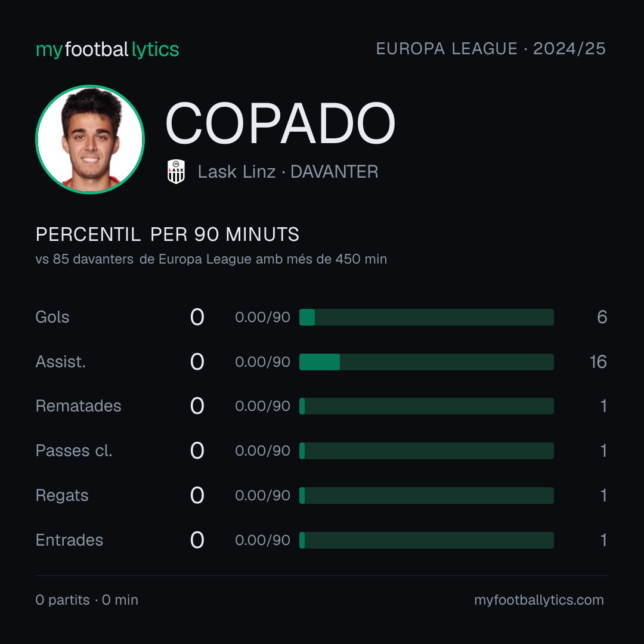The image size is (644, 644).
Task: Open the myfootballytics.com footer link
Action: 539,600
